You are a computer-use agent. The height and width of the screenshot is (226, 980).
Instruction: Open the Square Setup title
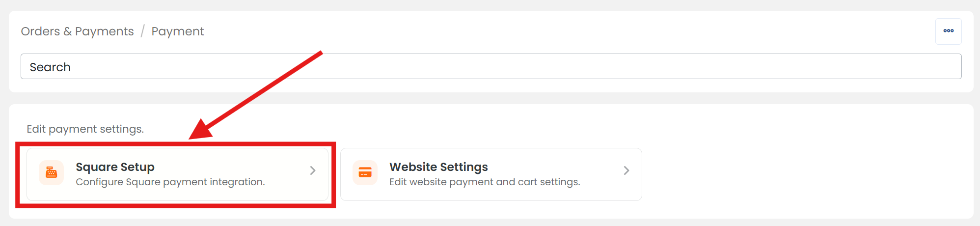click(115, 167)
